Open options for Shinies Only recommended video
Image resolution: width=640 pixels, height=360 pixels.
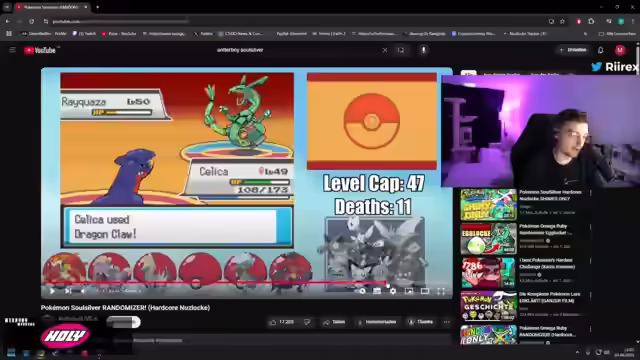tap(591, 193)
